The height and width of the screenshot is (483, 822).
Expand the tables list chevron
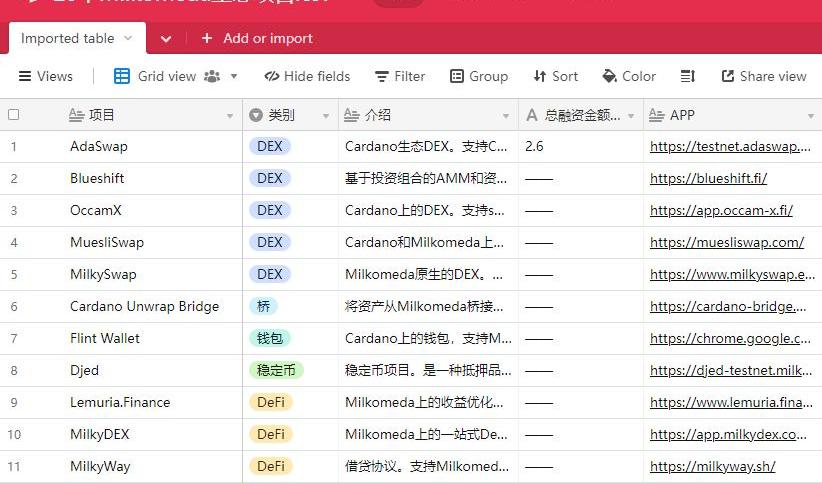pyautogui.click(x=166, y=39)
